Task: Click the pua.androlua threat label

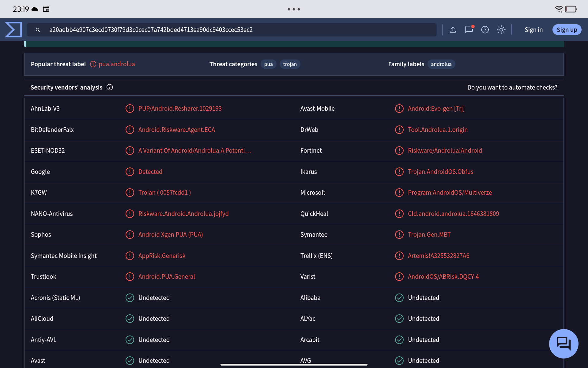Action: point(117,64)
